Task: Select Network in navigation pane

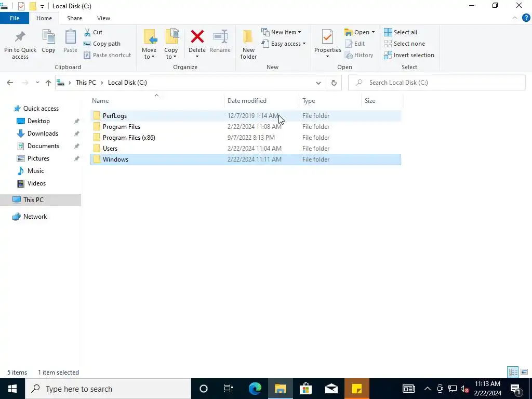Action: tap(35, 217)
